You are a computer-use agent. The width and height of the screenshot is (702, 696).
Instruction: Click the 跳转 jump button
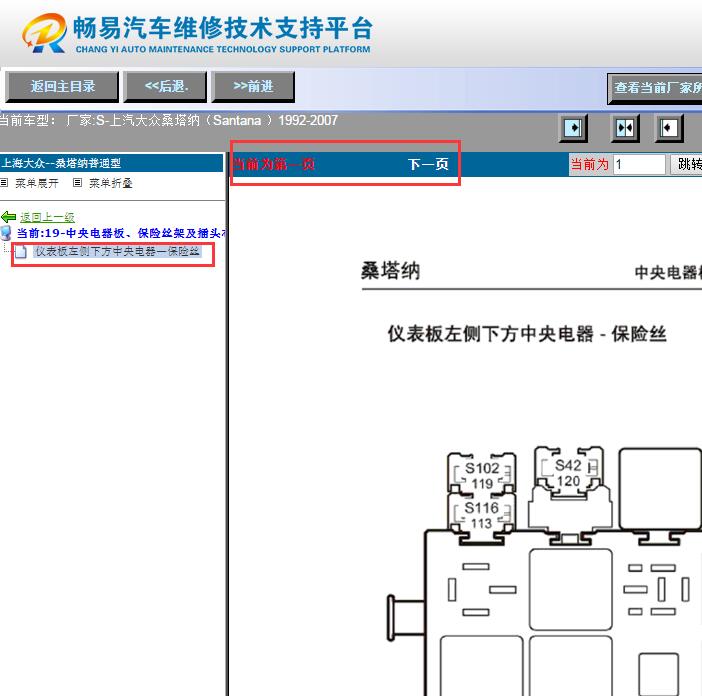click(686, 164)
